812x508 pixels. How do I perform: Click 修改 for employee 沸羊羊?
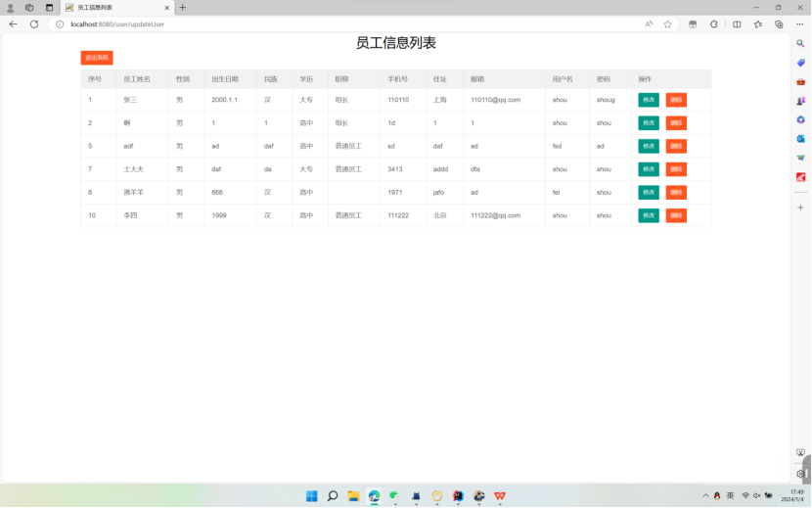[649, 192]
